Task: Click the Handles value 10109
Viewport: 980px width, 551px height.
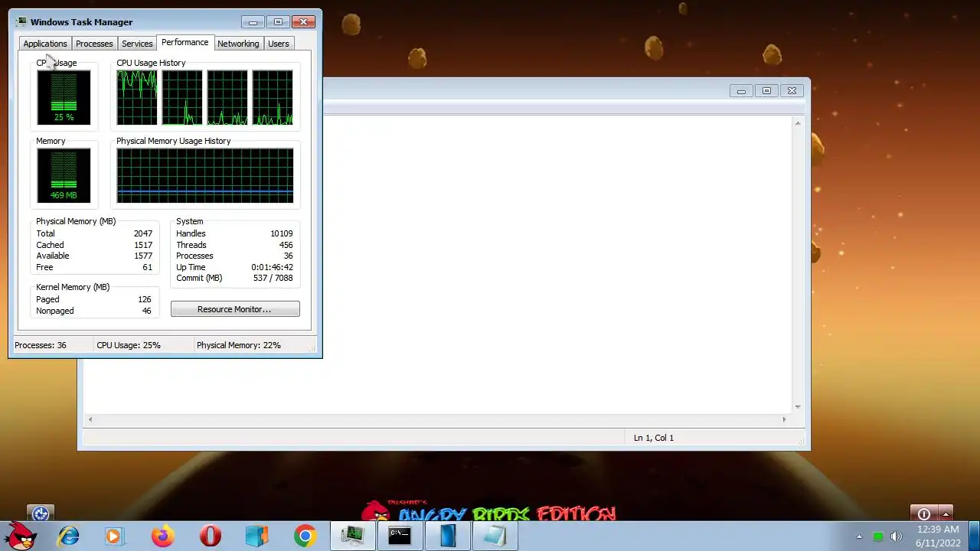Action: (x=282, y=233)
